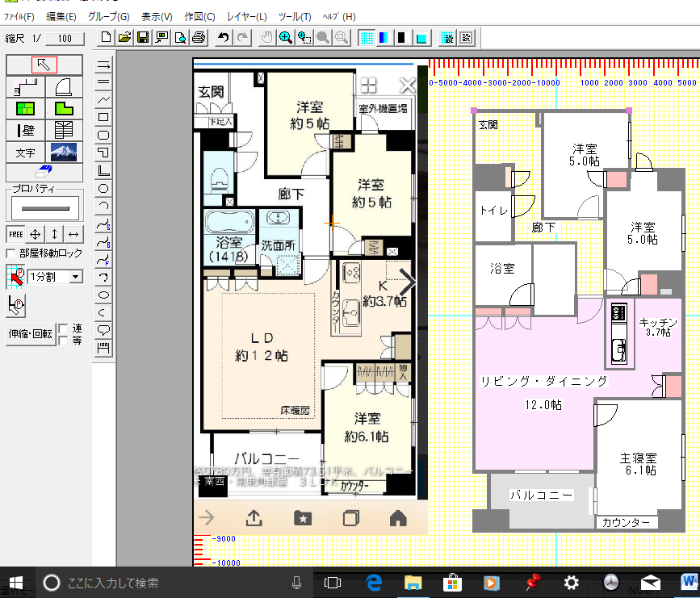Click the print icon in toolbar
700x598 pixels.
pos(198,37)
